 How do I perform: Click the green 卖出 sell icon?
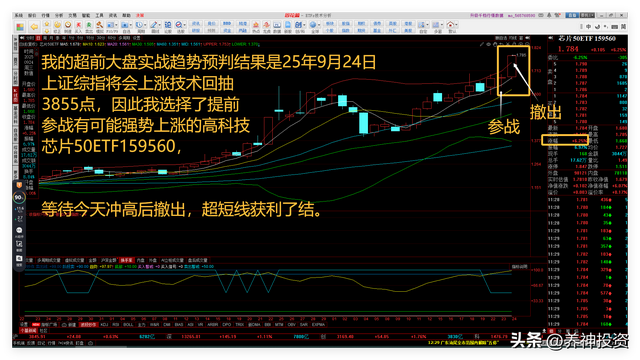89,25
